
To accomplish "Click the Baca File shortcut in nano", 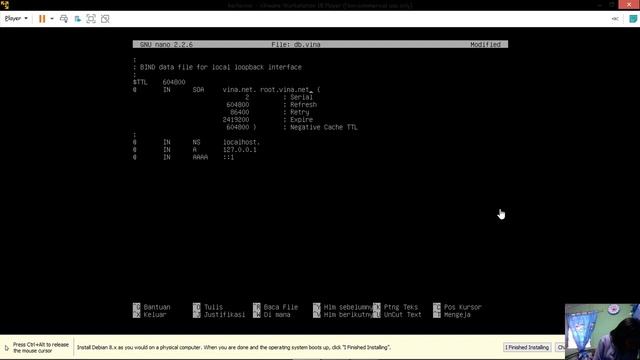I will (276, 307).
